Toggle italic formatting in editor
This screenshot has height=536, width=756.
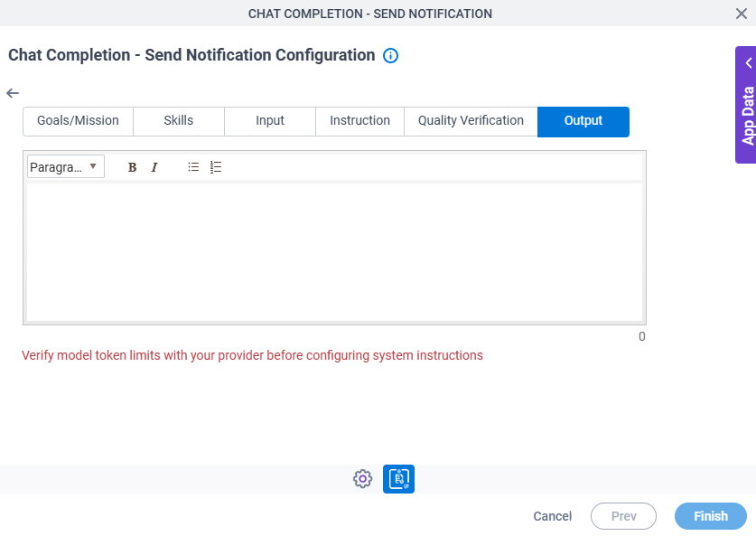point(154,167)
